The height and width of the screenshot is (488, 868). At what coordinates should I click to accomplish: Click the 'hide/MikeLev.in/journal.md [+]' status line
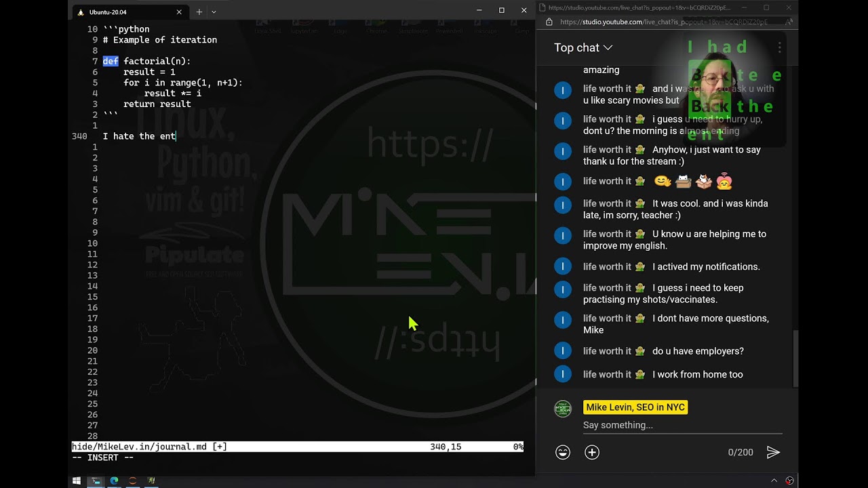point(149,447)
